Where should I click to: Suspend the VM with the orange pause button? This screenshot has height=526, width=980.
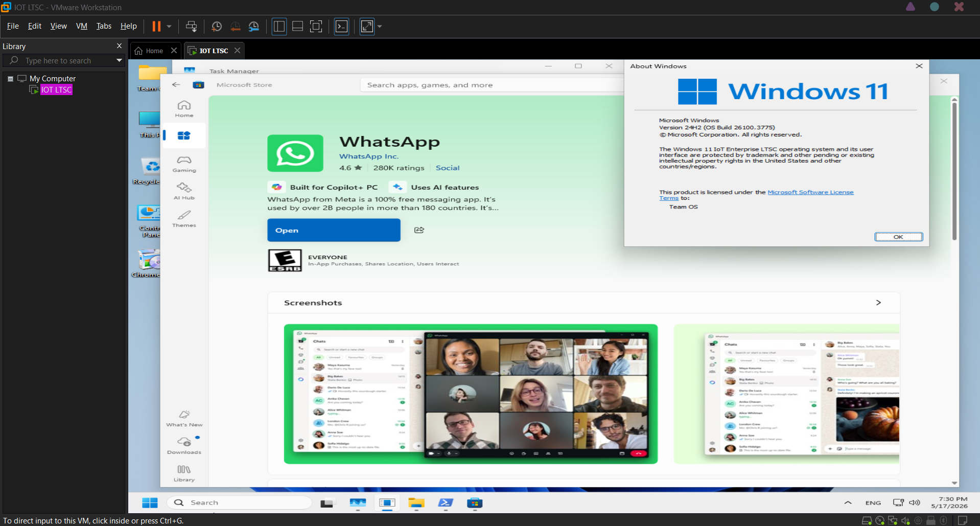[x=156, y=26]
